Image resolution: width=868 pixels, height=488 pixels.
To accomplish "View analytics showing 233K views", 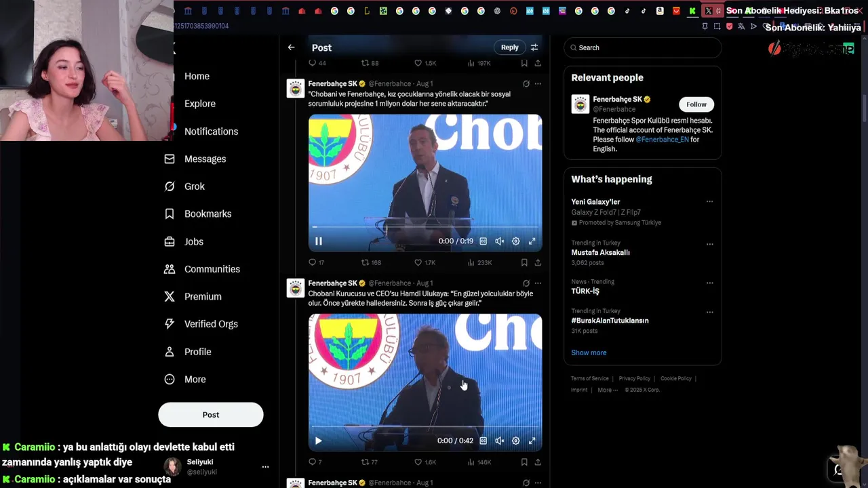I will [479, 262].
